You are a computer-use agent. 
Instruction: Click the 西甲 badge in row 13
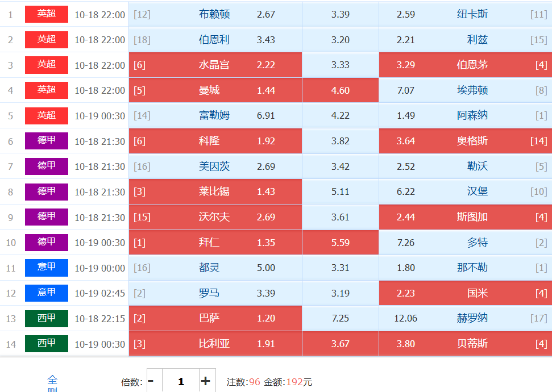click(47, 318)
